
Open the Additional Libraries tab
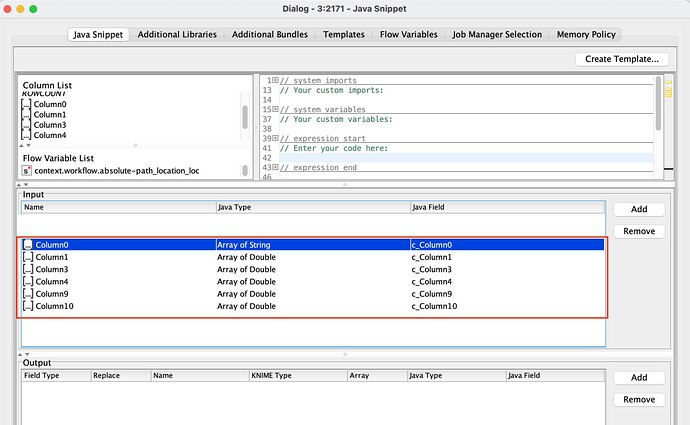pyautogui.click(x=177, y=34)
